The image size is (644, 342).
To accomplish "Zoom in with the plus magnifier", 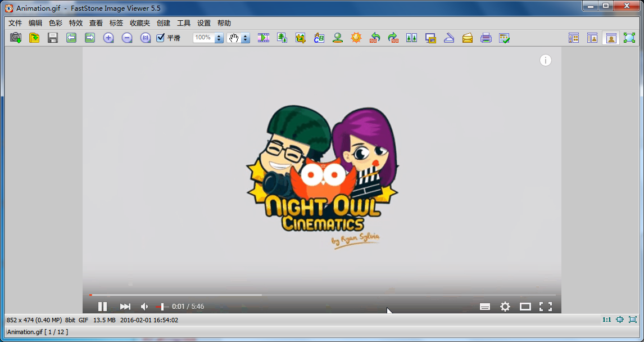I will pyautogui.click(x=108, y=38).
